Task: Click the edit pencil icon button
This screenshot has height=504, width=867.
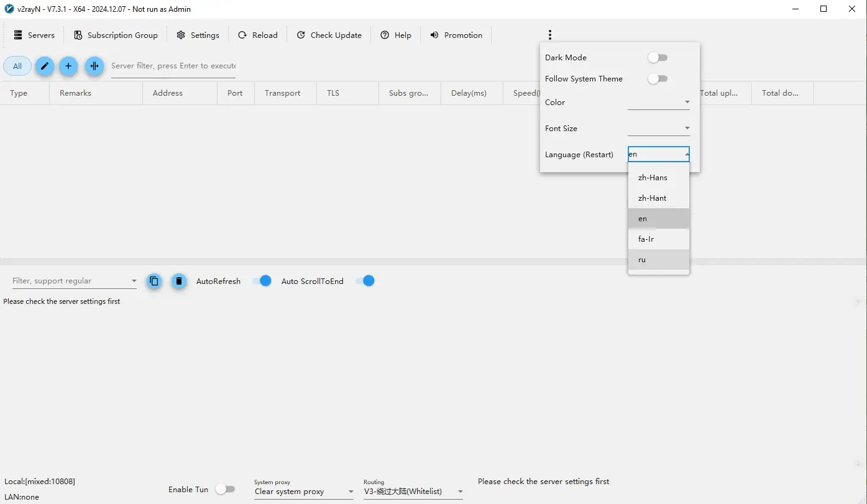Action: point(45,66)
